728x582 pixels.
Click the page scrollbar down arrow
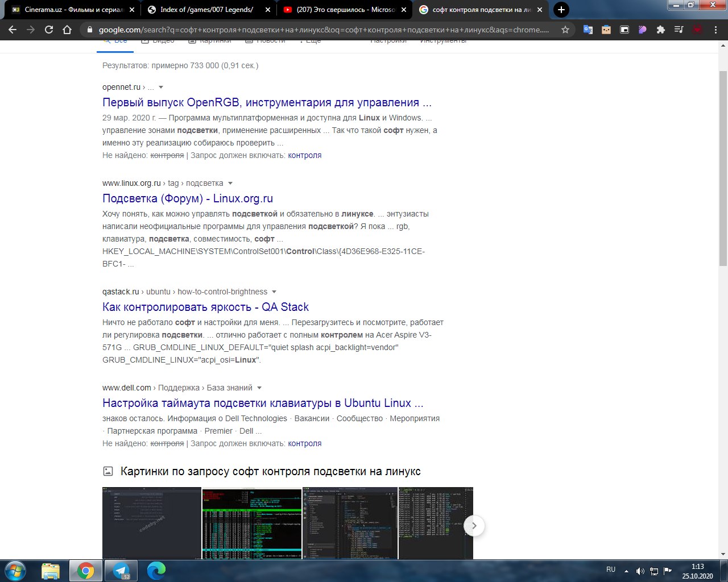(x=723, y=554)
